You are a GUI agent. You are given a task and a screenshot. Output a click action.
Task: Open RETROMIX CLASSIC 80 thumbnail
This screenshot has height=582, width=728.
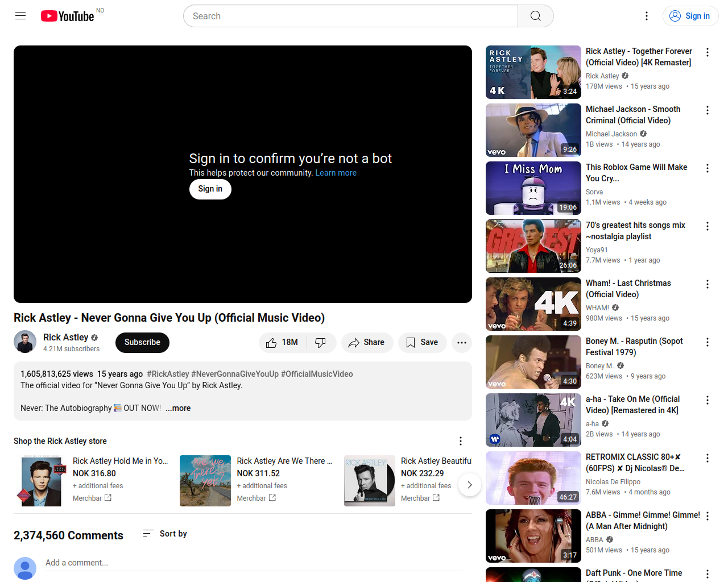pyautogui.click(x=533, y=478)
